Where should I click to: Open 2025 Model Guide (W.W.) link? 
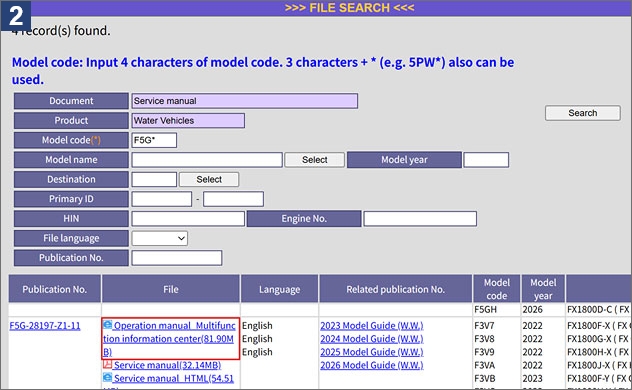pyautogui.click(x=372, y=352)
